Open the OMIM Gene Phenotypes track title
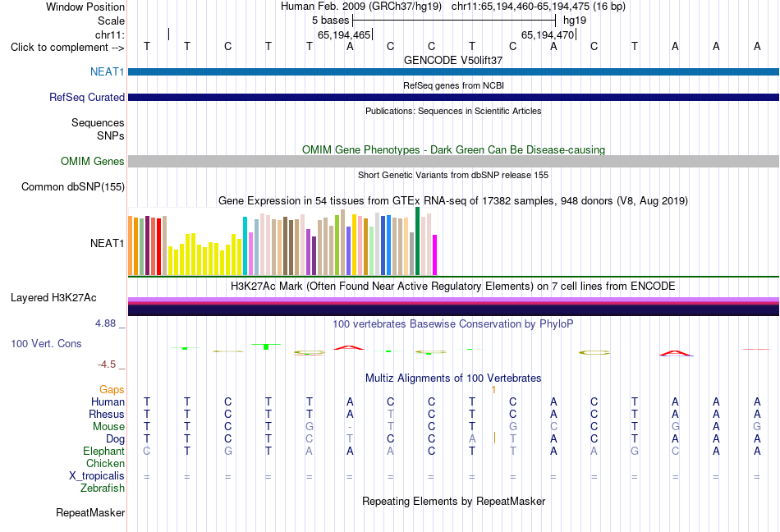Screen dimensions: 780x532 tap(453, 149)
